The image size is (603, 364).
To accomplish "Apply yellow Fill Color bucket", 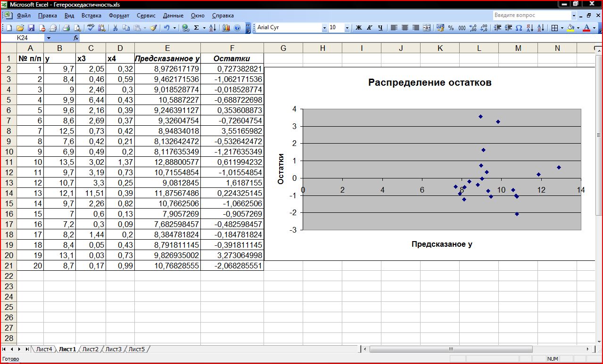I will pos(570,28).
